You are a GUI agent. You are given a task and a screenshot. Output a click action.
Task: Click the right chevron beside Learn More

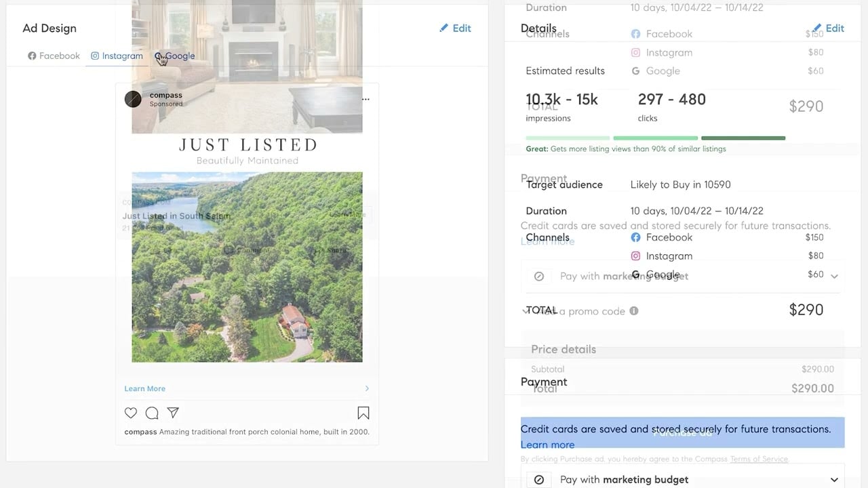pyautogui.click(x=367, y=388)
